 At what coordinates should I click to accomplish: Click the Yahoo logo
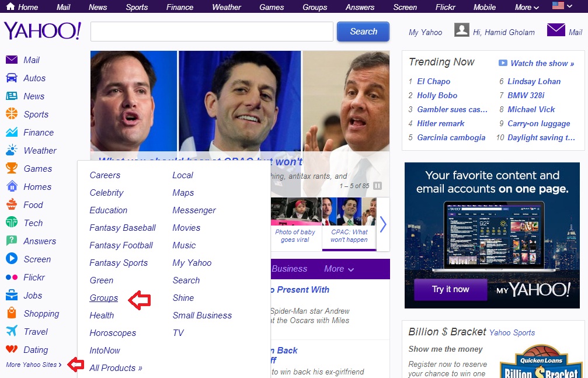43,31
